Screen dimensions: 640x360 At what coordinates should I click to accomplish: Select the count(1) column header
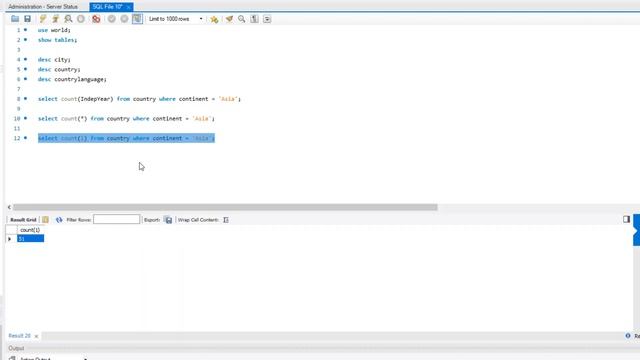coord(30,230)
